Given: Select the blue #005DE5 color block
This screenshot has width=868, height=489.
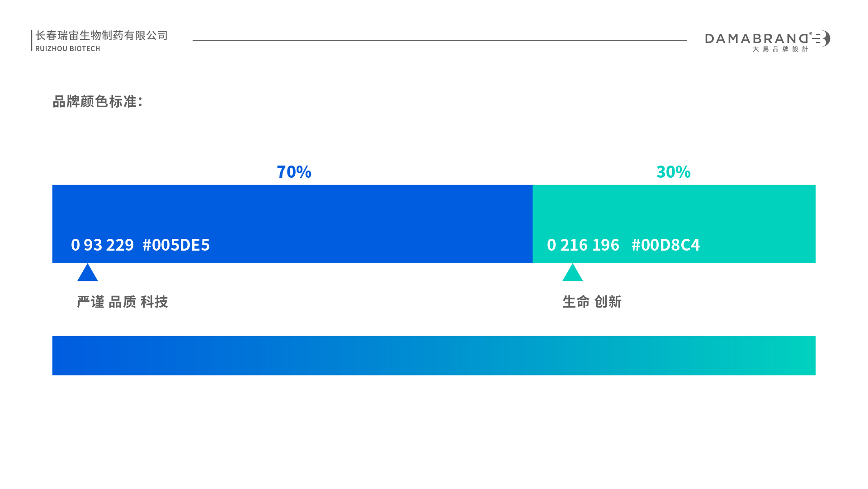Looking at the screenshot, I should (292, 224).
